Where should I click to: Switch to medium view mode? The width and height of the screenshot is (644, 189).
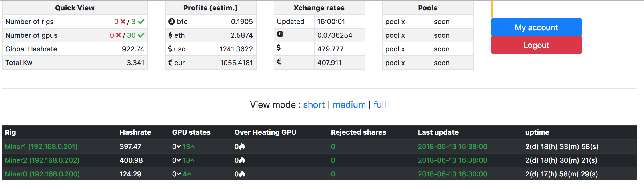[x=349, y=105]
